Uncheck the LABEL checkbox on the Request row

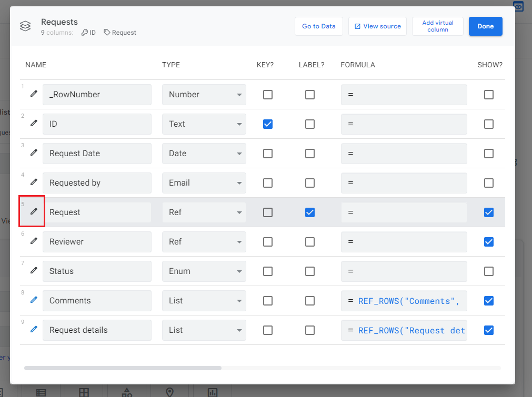[x=309, y=212]
